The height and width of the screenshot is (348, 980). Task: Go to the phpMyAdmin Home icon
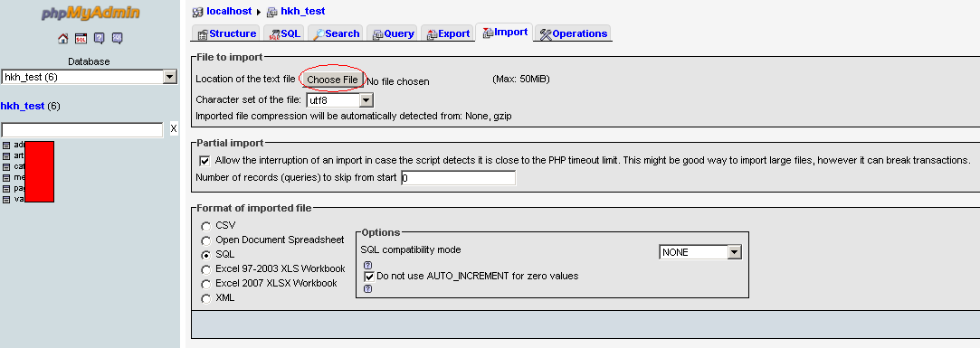click(x=63, y=38)
